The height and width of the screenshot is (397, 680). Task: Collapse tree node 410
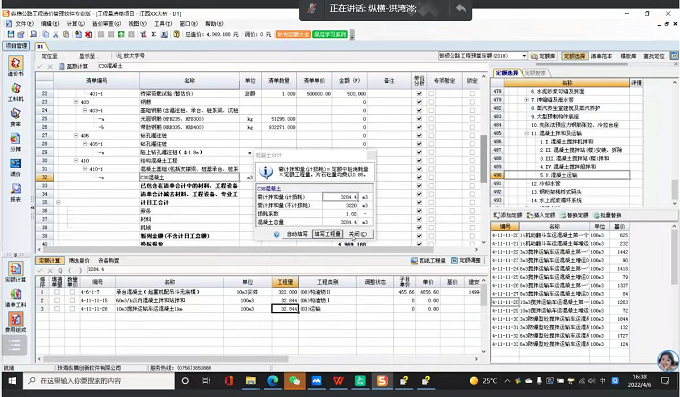coord(76,161)
